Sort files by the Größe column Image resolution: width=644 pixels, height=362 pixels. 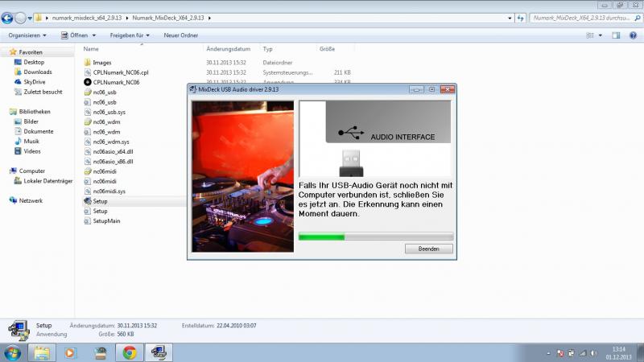click(328, 49)
